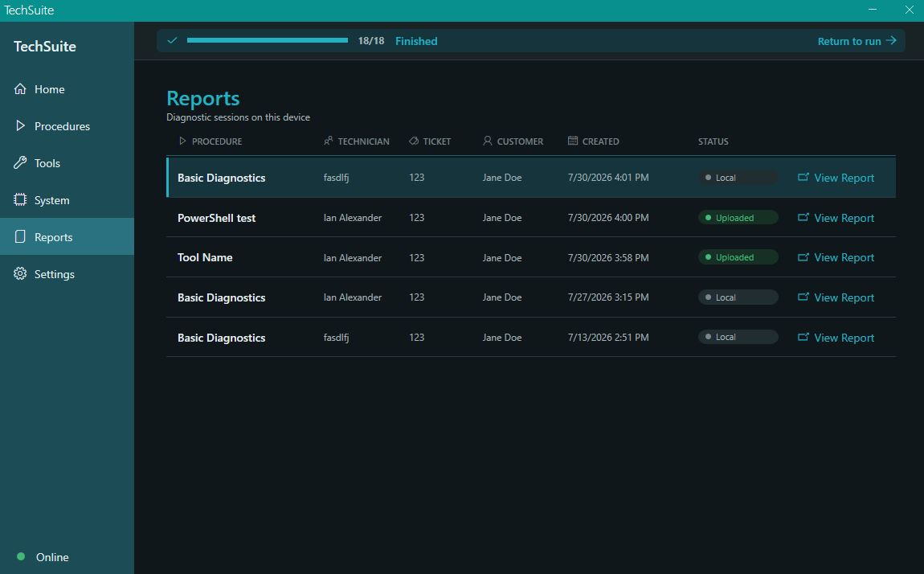The width and height of the screenshot is (924, 574).
Task: Click Return to run link
Action: coord(857,41)
